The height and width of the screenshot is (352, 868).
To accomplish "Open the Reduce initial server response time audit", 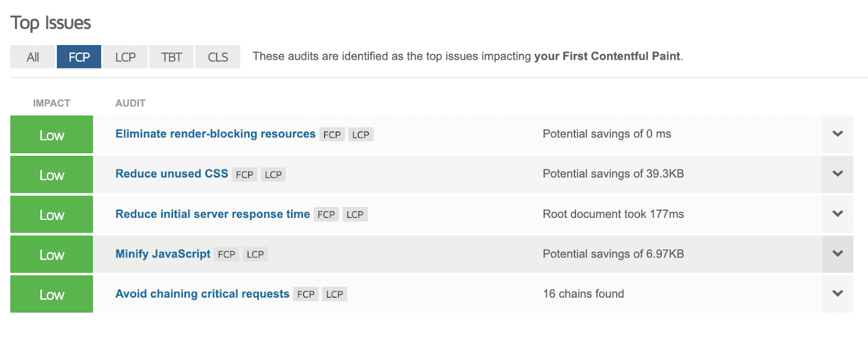I will coord(212,214).
